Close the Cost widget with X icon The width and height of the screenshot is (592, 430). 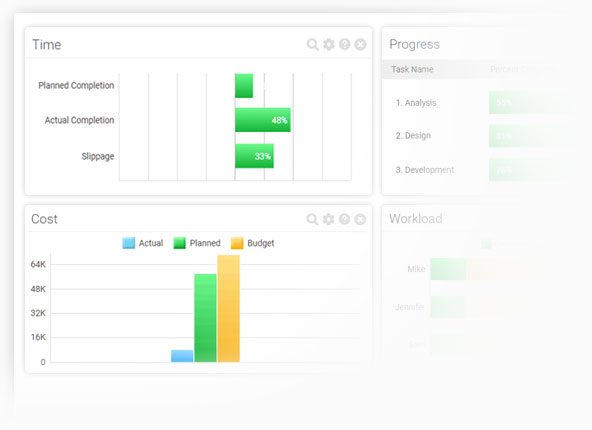coord(360,219)
